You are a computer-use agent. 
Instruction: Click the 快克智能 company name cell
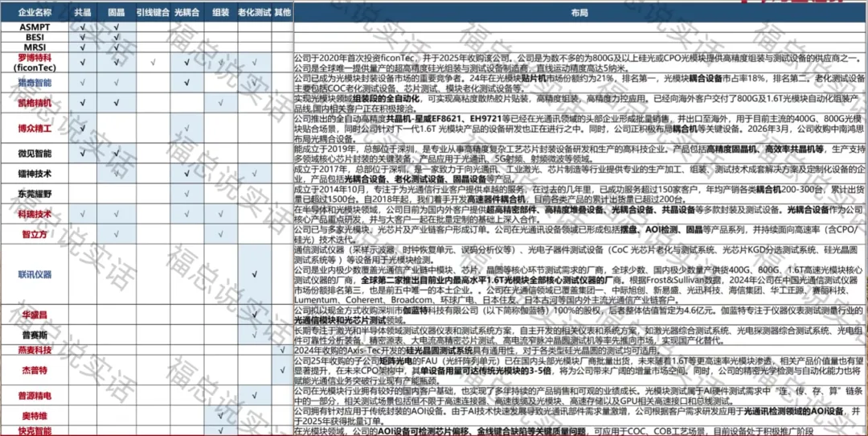tap(34, 430)
